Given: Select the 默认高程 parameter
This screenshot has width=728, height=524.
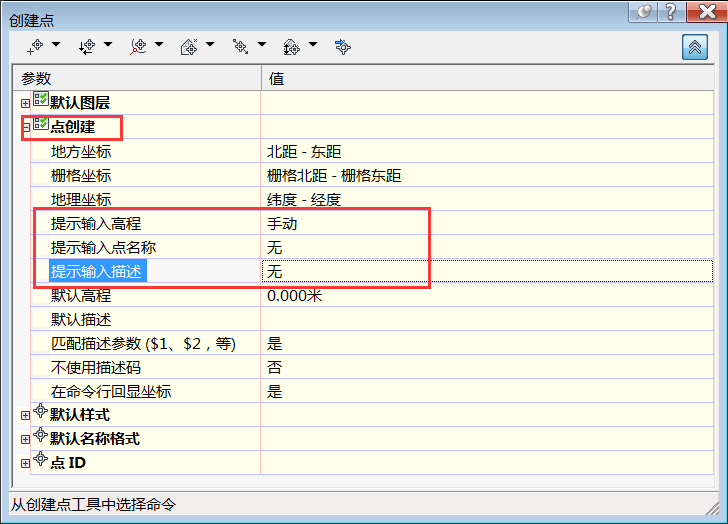Looking at the screenshot, I should point(81,295).
